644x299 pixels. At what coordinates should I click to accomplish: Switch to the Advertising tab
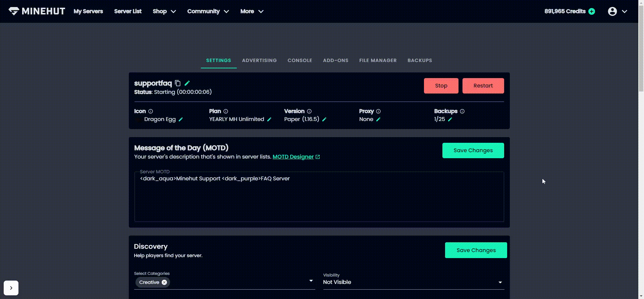tap(259, 60)
